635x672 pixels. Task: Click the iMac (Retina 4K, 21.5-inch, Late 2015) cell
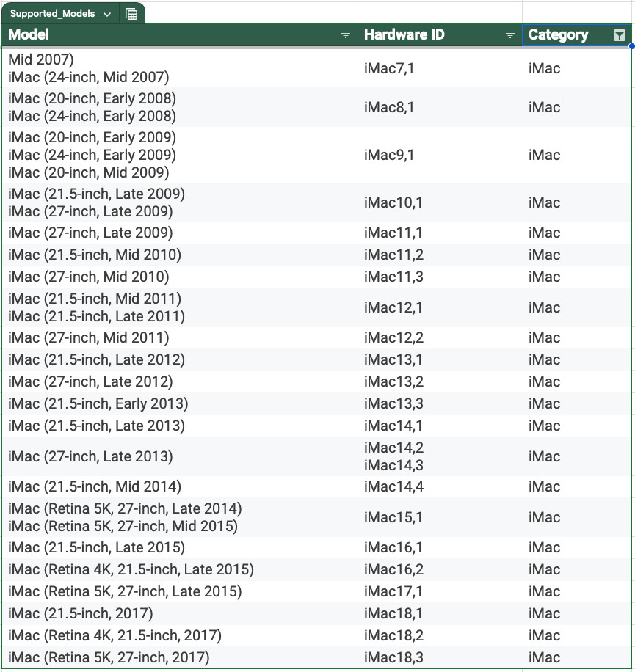pos(180,569)
